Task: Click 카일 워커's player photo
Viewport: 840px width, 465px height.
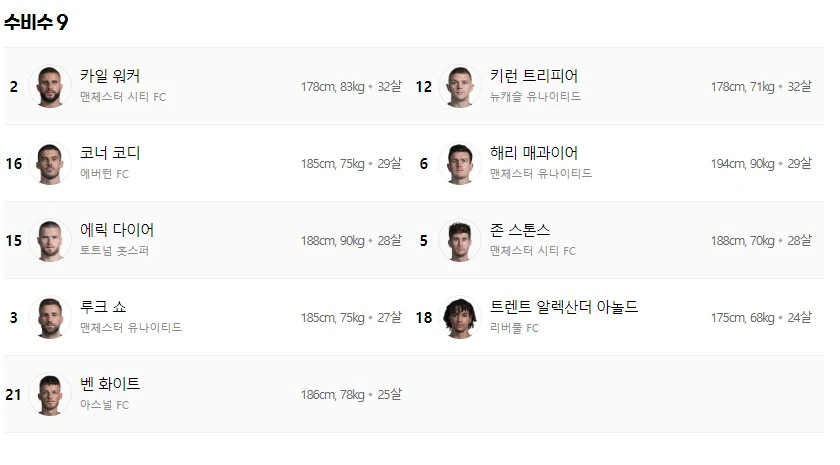Action: (x=49, y=86)
